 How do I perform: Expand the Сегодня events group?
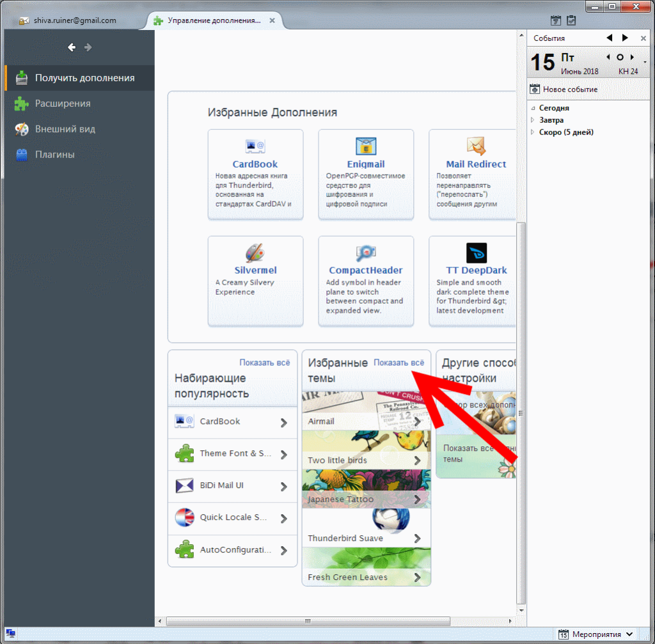pos(533,108)
